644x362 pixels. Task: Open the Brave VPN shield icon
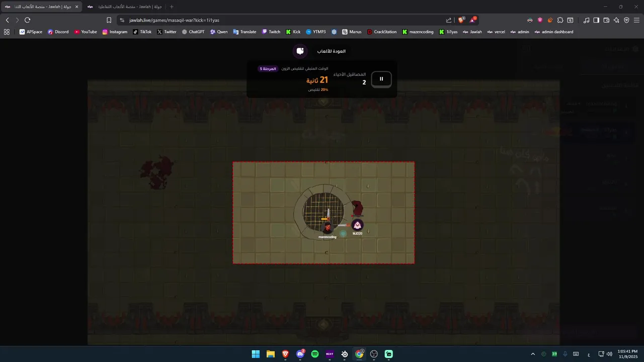pos(626,20)
